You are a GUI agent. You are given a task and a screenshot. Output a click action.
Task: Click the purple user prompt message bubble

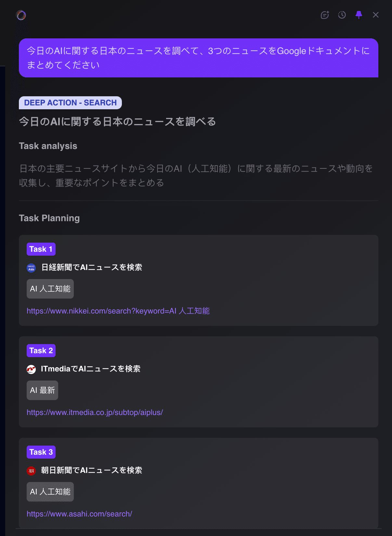click(x=198, y=58)
